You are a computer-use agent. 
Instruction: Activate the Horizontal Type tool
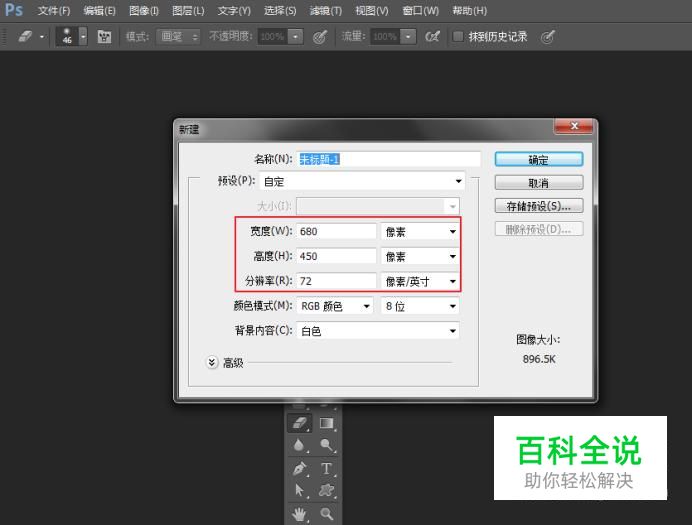[x=327, y=469]
